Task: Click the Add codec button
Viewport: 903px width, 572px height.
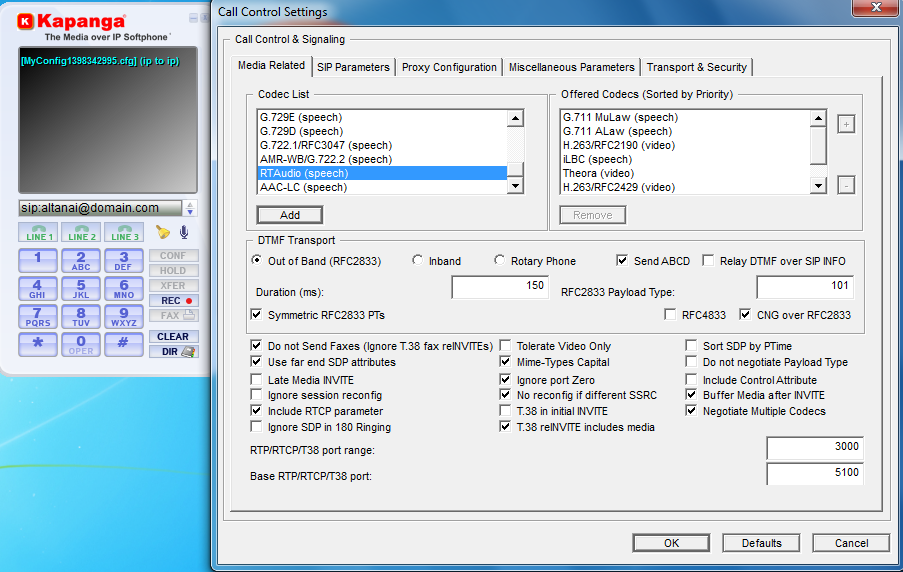Action: [289, 215]
